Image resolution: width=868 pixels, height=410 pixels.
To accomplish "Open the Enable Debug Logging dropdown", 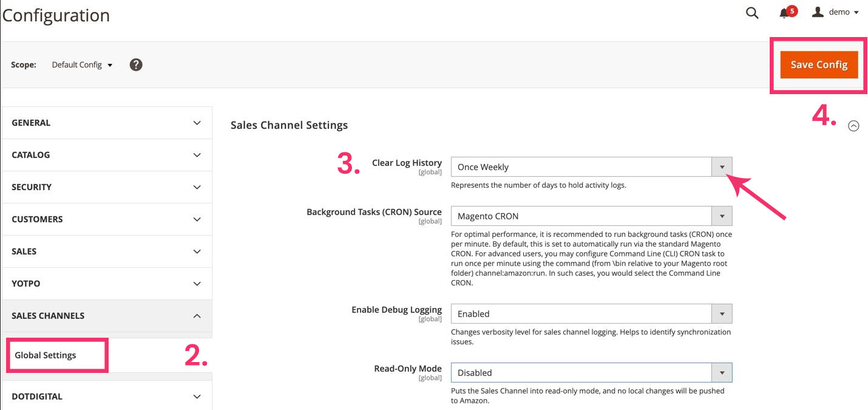I will click(591, 314).
